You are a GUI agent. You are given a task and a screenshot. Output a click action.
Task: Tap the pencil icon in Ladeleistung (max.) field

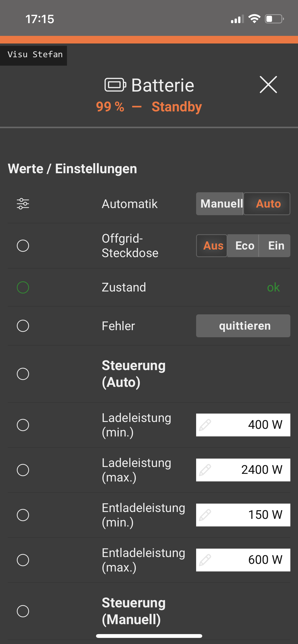(x=205, y=470)
